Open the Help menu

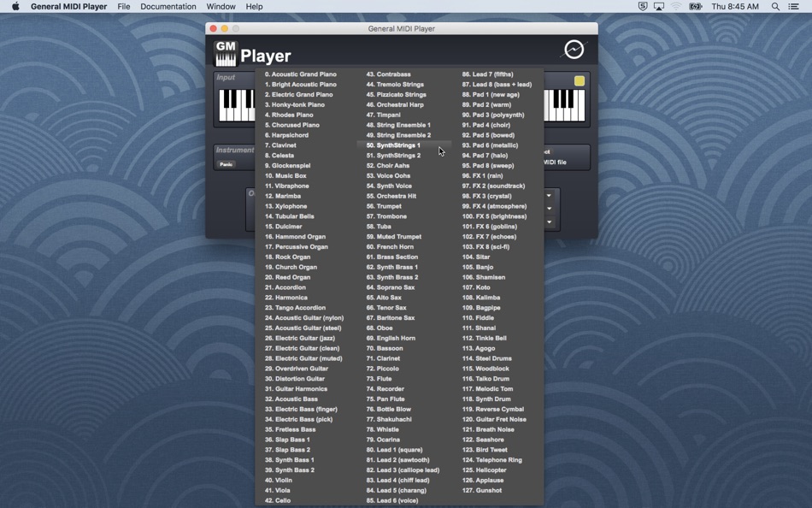point(254,7)
